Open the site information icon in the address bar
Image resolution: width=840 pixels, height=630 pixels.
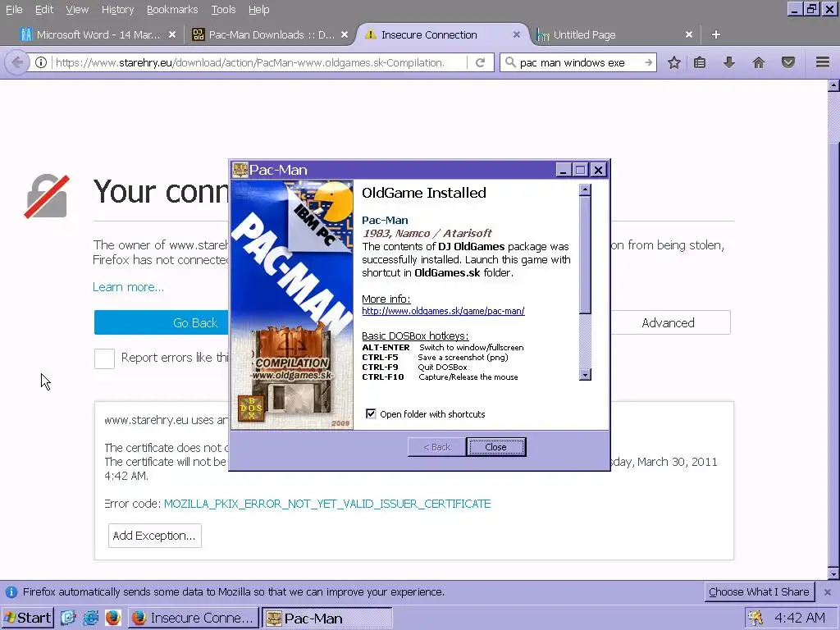[41, 62]
